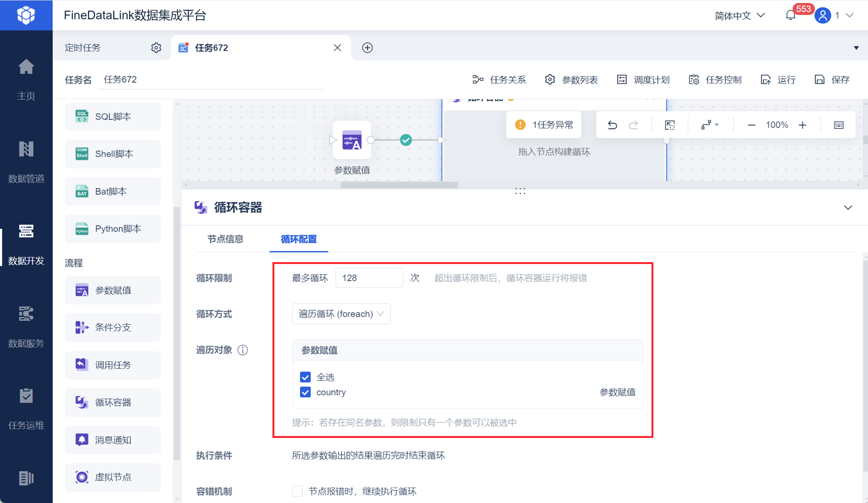Click the 遍历对象 info icon
868x503 pixels.
pyautogui.click(x=243, y=350)
